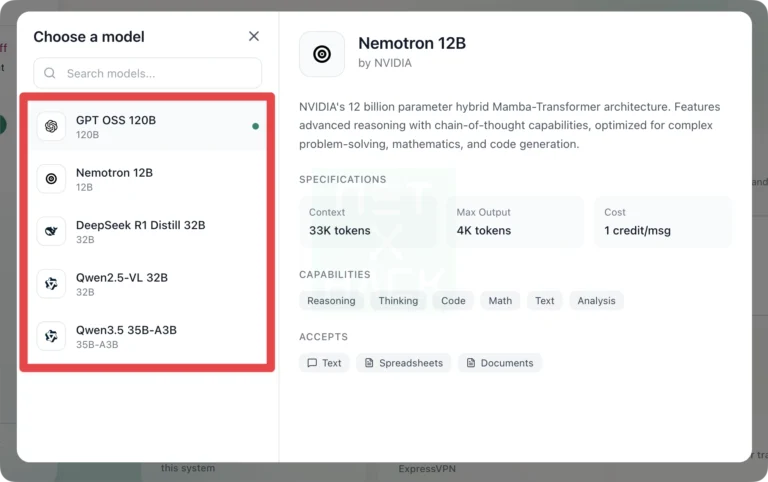Close the Choose a model dialog

(x=254, y=37)
